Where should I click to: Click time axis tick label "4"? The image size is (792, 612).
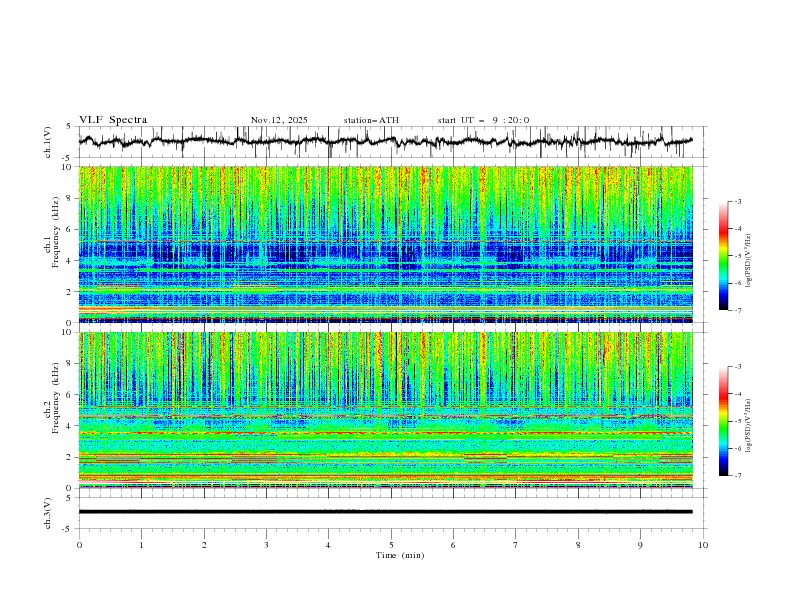click(328, 545)
